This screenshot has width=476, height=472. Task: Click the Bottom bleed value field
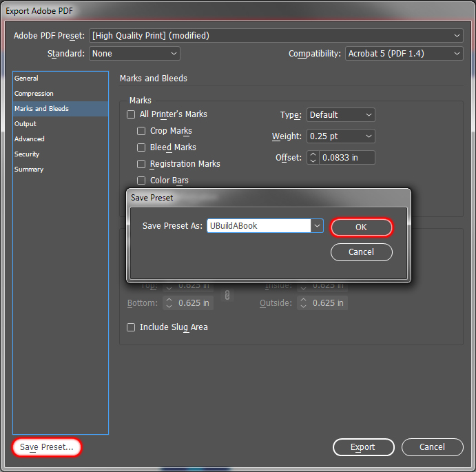194,303
